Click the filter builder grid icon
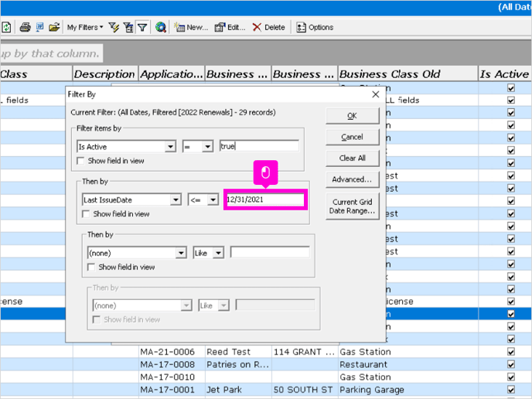Image resolution: width=532 pixels, height=399 pixels. 128,27
